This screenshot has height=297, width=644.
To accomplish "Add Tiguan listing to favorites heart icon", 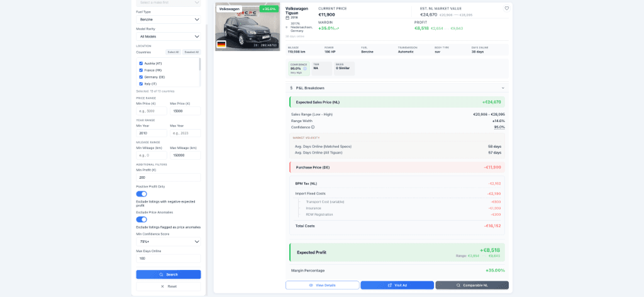I will click(506, 8).
